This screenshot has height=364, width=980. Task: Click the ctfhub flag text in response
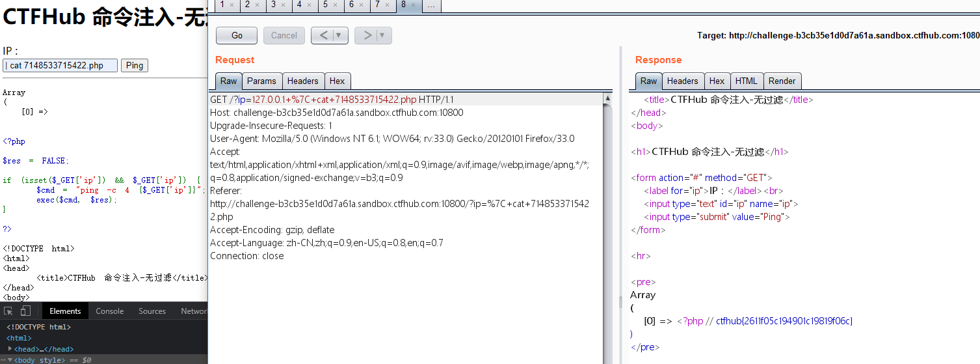click(x=784, y=321)
